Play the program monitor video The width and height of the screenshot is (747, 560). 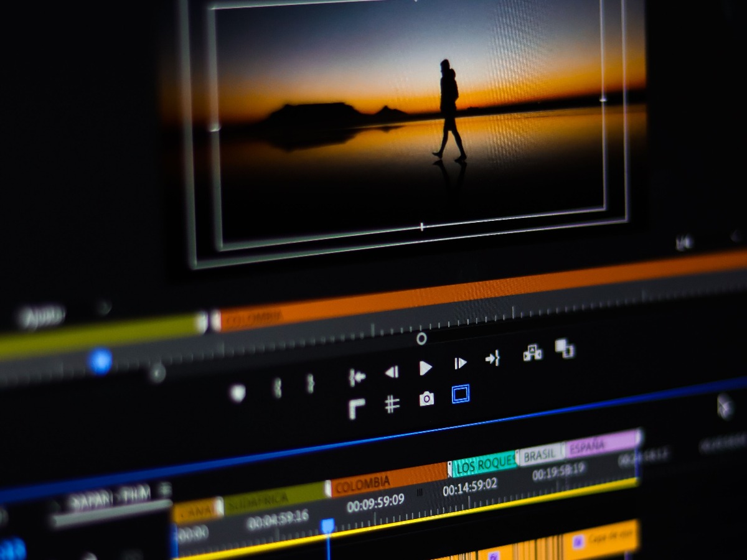[x=425, y=368]
